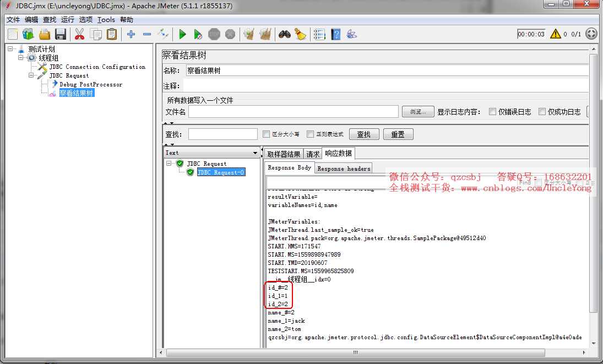Click the START.YMD=20190607 line
603x364 pixels.
coord(297,263)
